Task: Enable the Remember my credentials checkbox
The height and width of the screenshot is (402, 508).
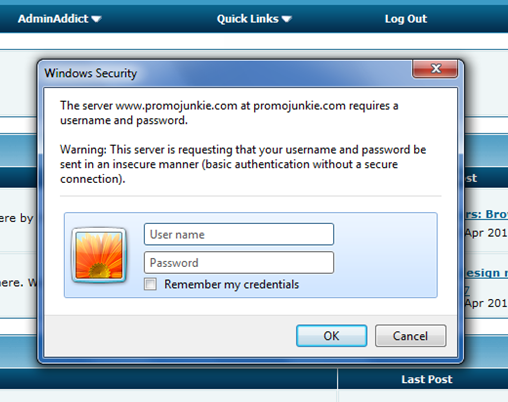Action: click(150, 284)
